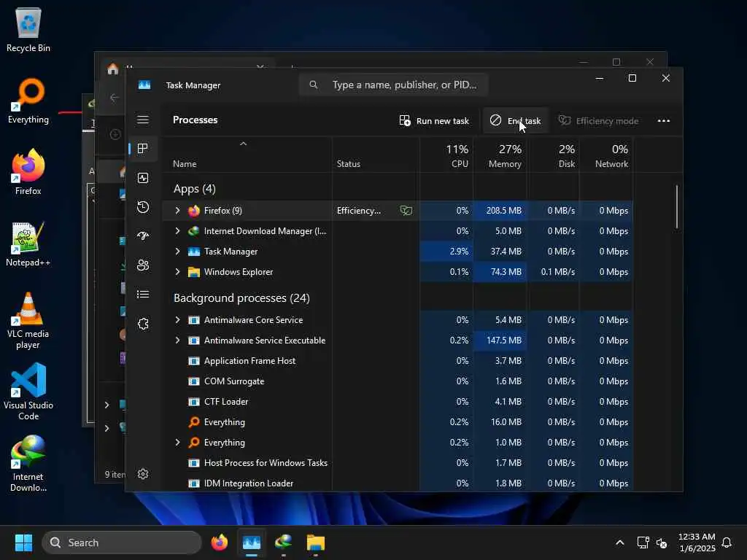
Task: Open File Explorer from the taskbar
Action: 315,542
